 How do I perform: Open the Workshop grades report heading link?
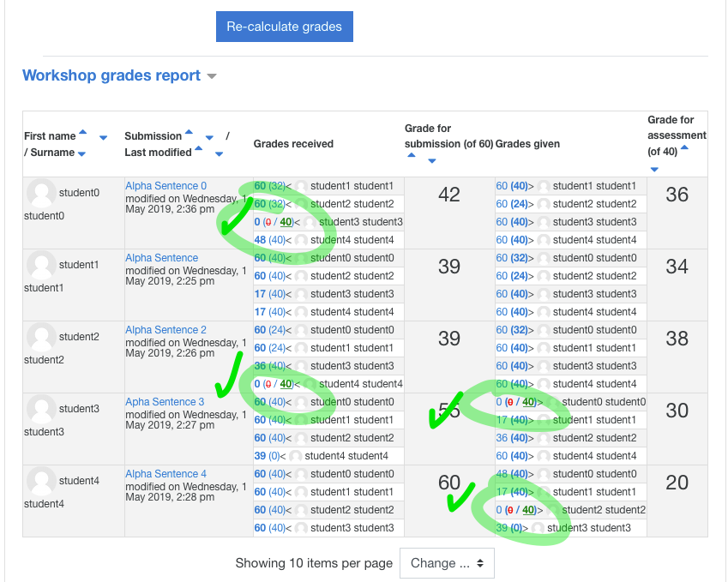click(111, 75)
